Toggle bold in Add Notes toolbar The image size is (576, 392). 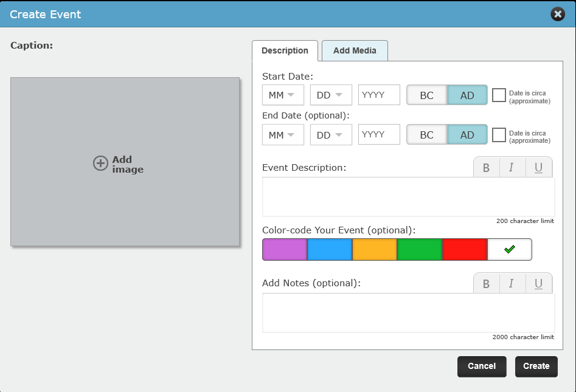point(486,284)
